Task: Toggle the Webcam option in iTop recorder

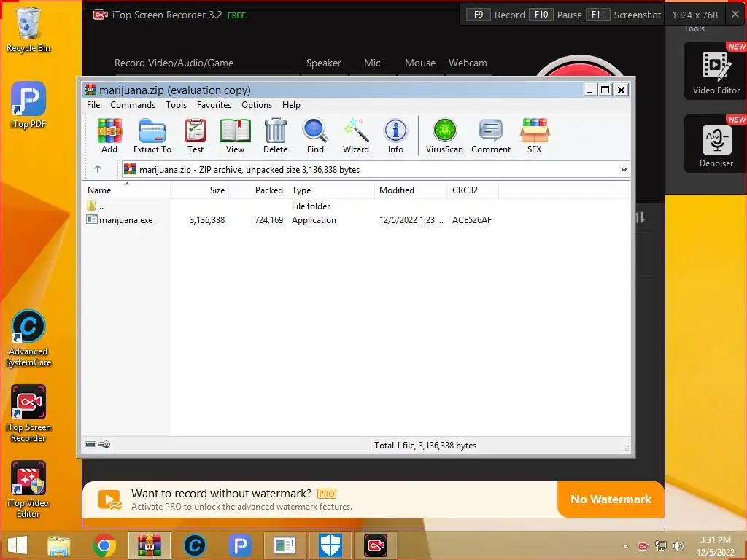Action: coord(468,63)
